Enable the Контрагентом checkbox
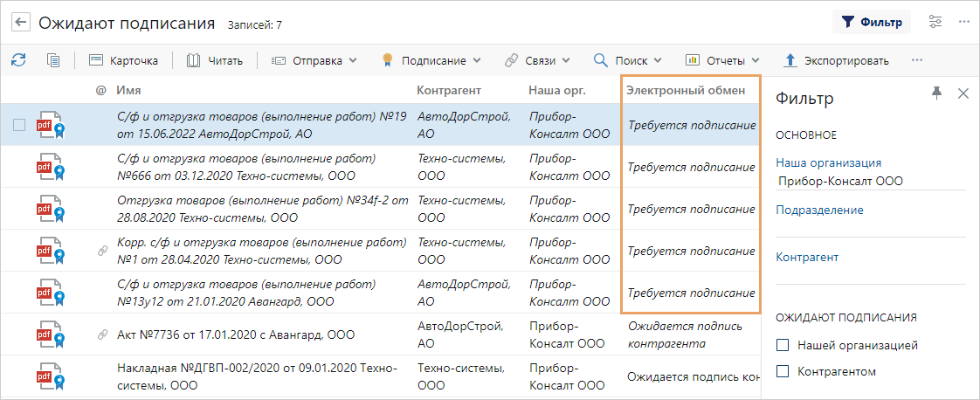Viewport: 980px width, 400px height. pyautogui.click(x=782, y=372)
